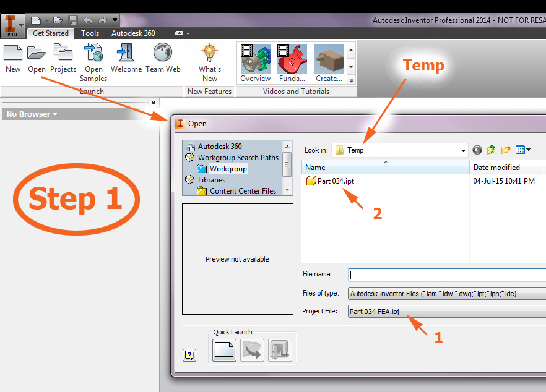Click Save icon in quick access toolbar
The width and height of the screenshot is (546, 392).
[73, 20]
